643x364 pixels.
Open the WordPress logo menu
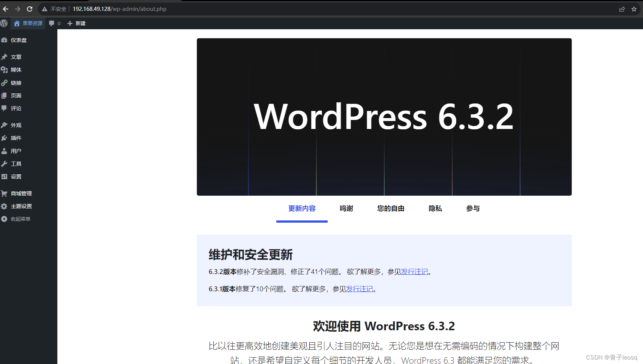[4, 23]
